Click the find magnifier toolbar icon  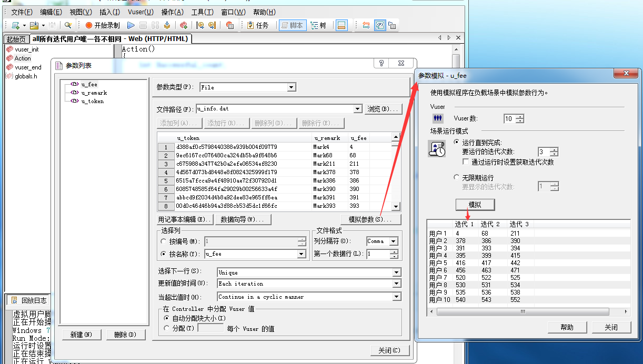[x=68, y=25]
